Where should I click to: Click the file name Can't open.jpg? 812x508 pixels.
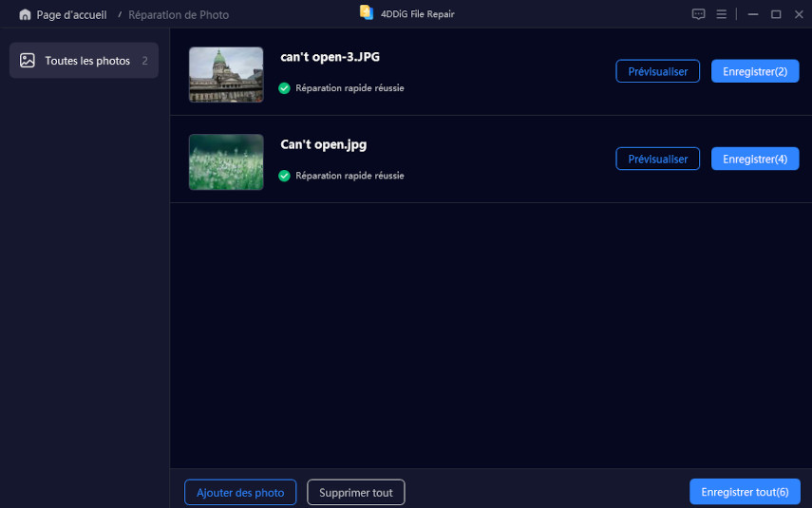[x=324, y=144]
